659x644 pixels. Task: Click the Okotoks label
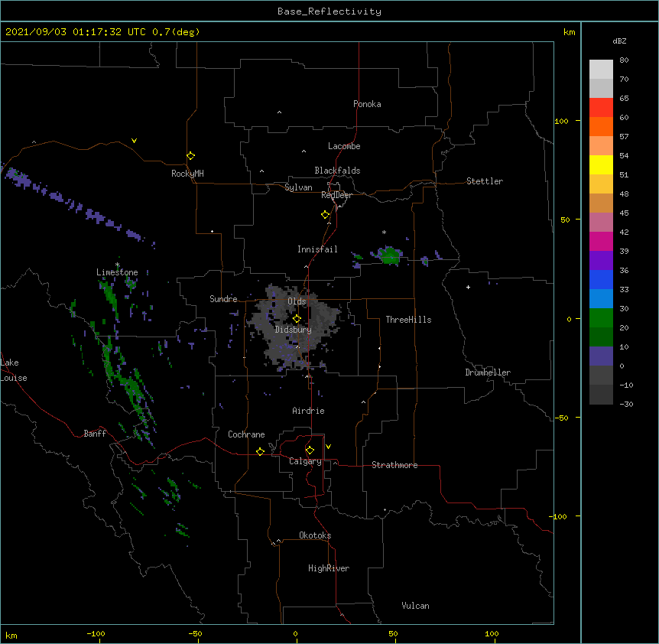pyautogui.click(x=315, y=535)
